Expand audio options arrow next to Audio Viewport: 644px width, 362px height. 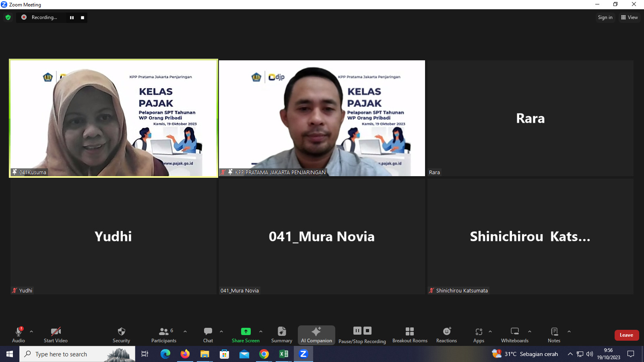tap(31, 332)
